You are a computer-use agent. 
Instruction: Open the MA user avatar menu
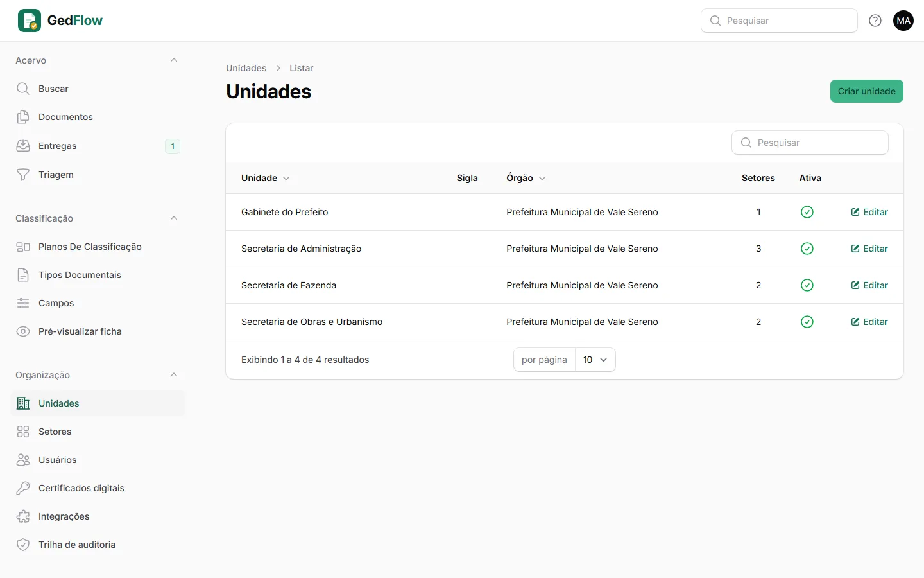[903, 21]
